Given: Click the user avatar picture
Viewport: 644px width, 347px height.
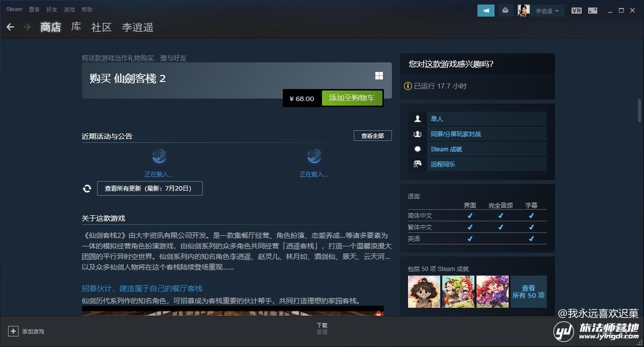Looking at the screenshot, I should [x=523, y=11].
